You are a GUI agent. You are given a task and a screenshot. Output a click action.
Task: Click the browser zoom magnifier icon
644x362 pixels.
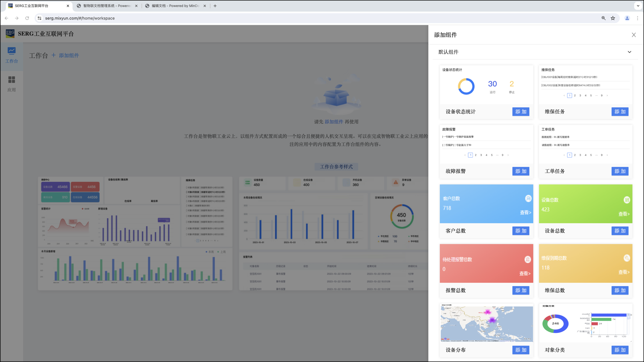[603, 18]
